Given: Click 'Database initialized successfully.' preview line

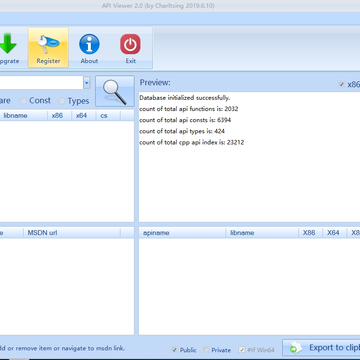Looking at the screenshot, I should tap(185, 98).
